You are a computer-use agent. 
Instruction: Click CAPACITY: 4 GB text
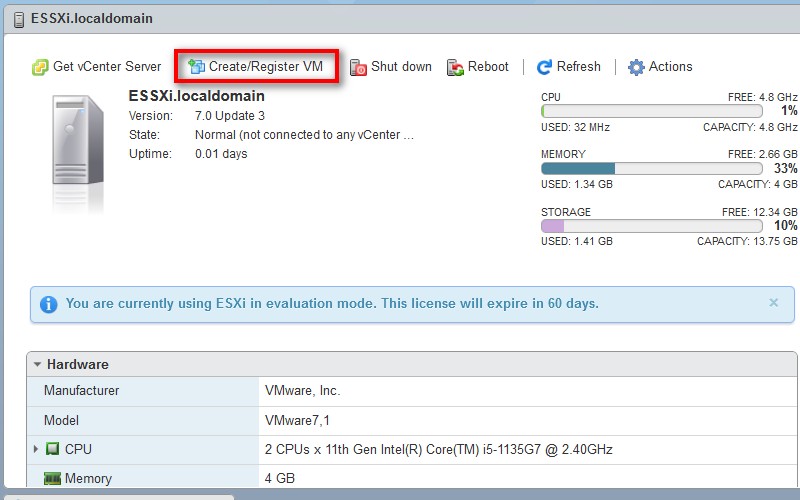pyautogui.click(x=758, y=184)
